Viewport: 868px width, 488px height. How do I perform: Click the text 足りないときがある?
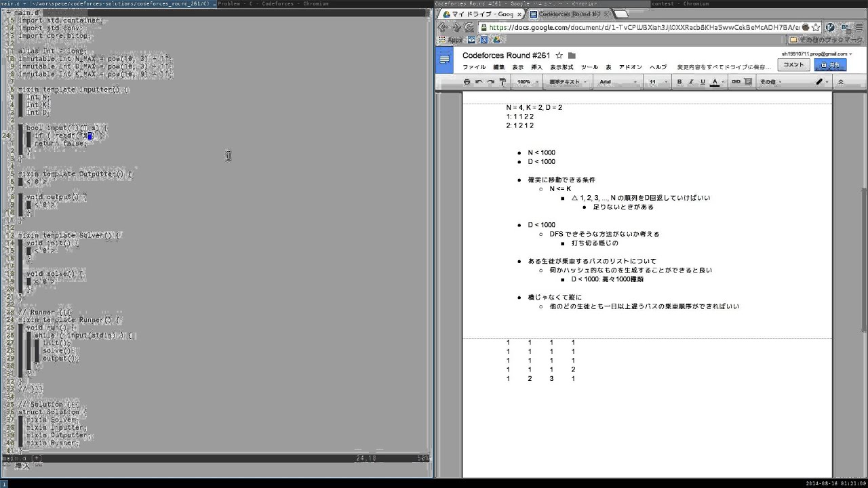[623, 207]
